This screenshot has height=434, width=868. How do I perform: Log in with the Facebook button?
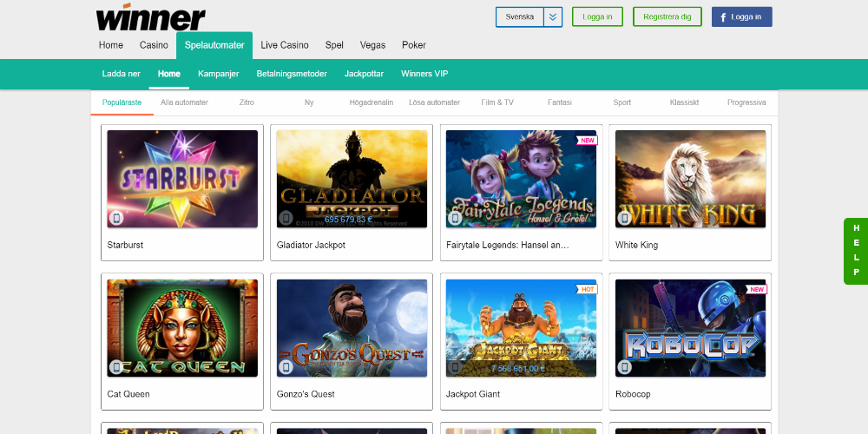742,16
